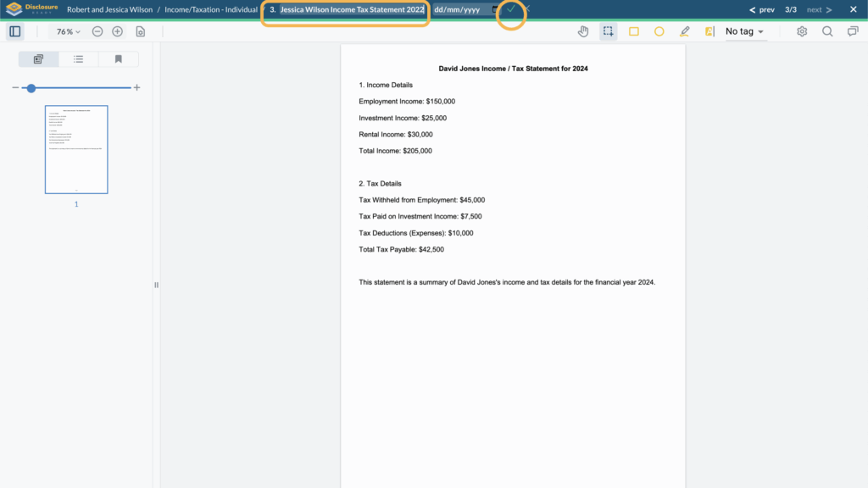This screenshot has height=488, width=868.
Task: Toggle the left sidebar panel
Action: tap(14, 31)
